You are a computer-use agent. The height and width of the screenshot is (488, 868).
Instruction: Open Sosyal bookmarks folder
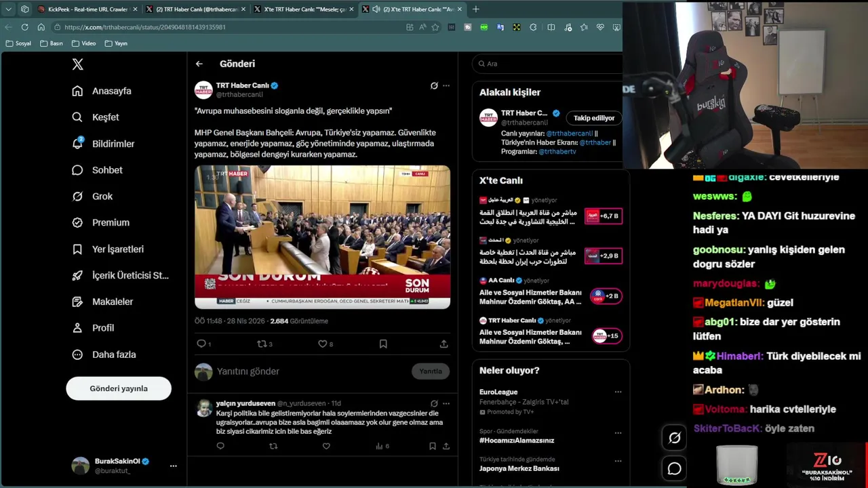[x=18, y=43]
